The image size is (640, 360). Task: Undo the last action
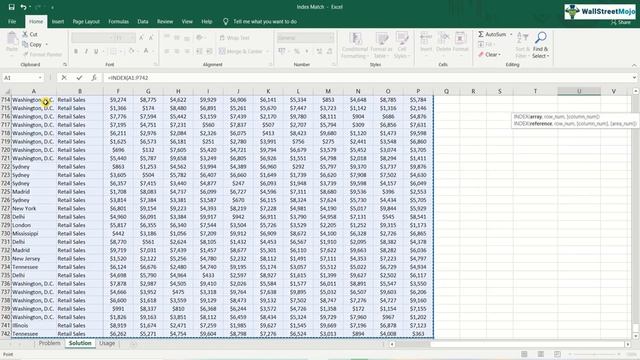[23, 7]
